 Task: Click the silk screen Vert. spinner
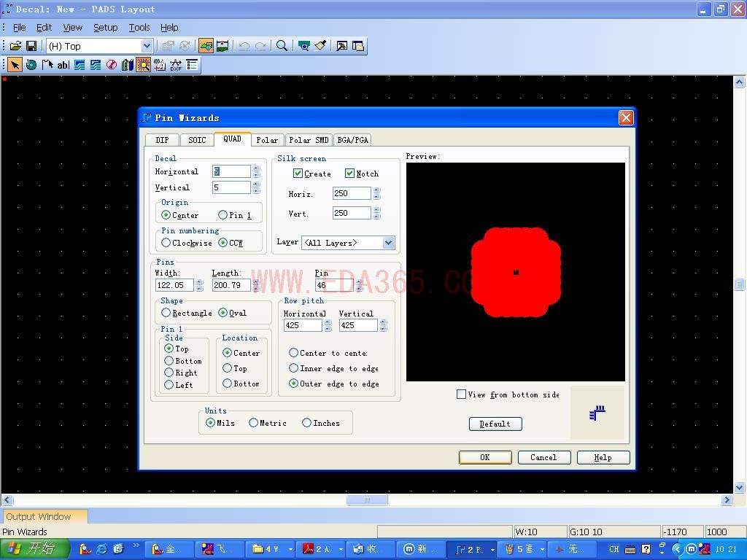click(x=377, y=213)
